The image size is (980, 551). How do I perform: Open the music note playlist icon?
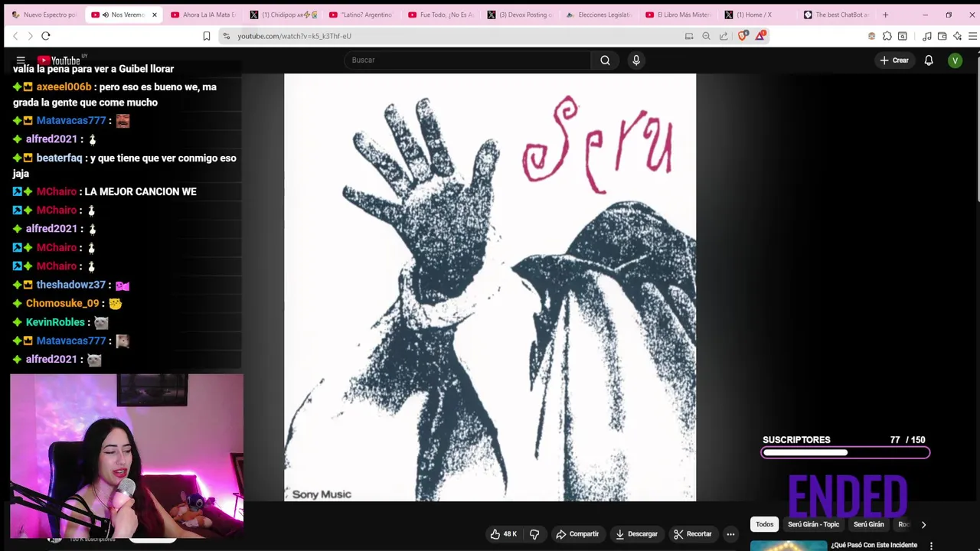coord(926,36)
